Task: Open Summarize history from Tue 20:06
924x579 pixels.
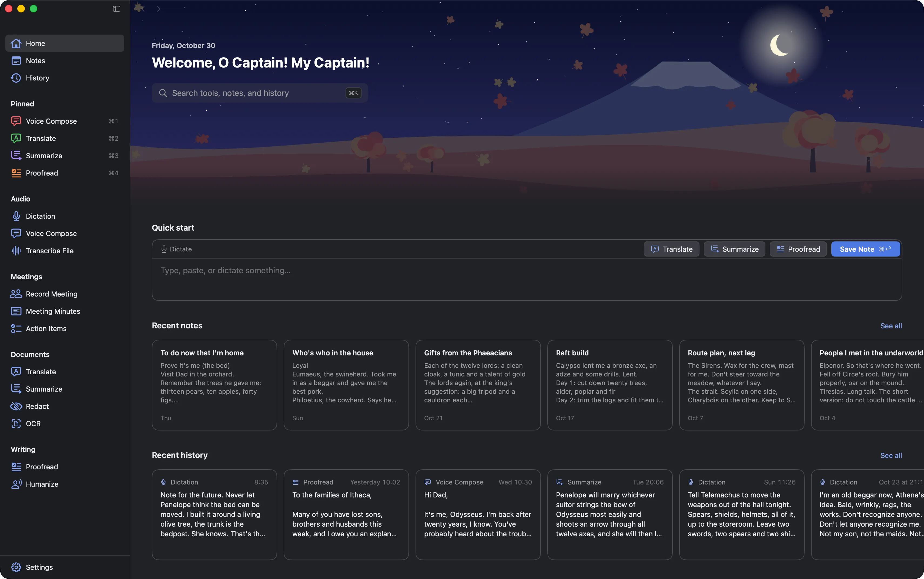Action: pyautogui.click(x=610, y=514)
